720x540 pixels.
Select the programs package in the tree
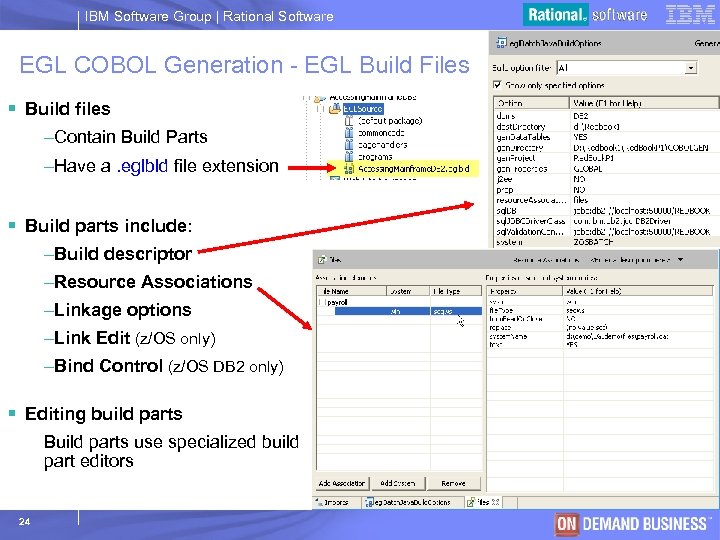click(x=375, y=157)
